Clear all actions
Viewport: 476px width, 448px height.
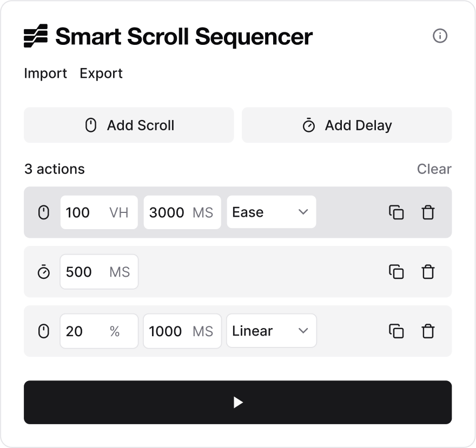434,169
